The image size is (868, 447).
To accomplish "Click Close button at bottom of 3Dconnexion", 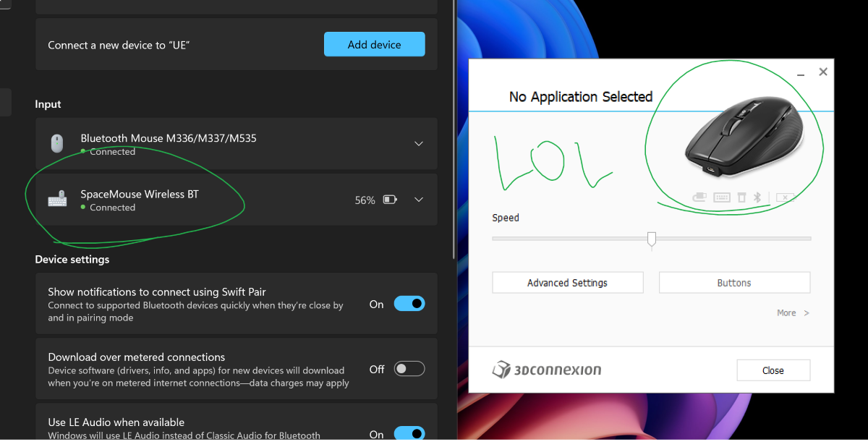I will pos(773,370).
